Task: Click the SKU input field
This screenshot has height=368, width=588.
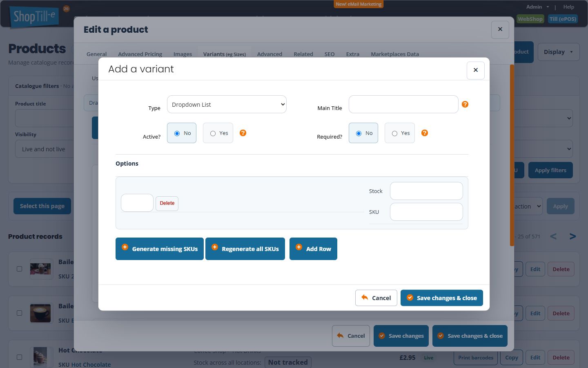Action: [426, 212]
